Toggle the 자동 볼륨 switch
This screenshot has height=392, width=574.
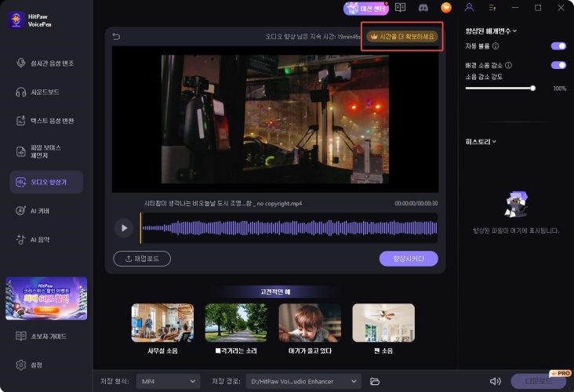click(x=558, y=45)
